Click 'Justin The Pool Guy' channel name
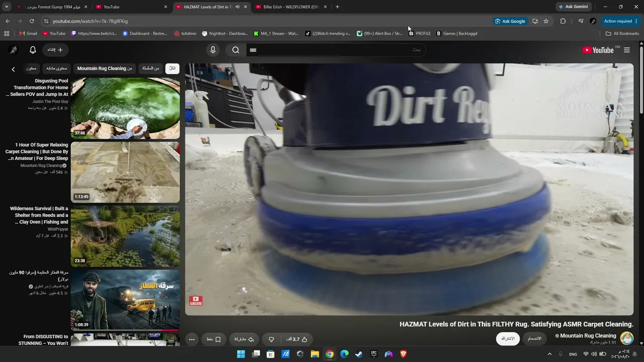644x362 pixels. coord(50,102)
